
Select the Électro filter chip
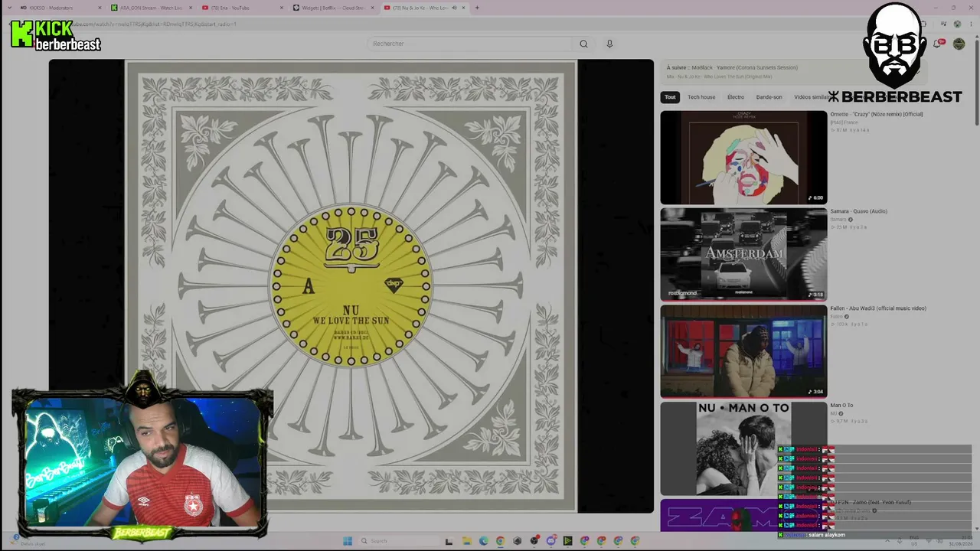click(736, 97)
